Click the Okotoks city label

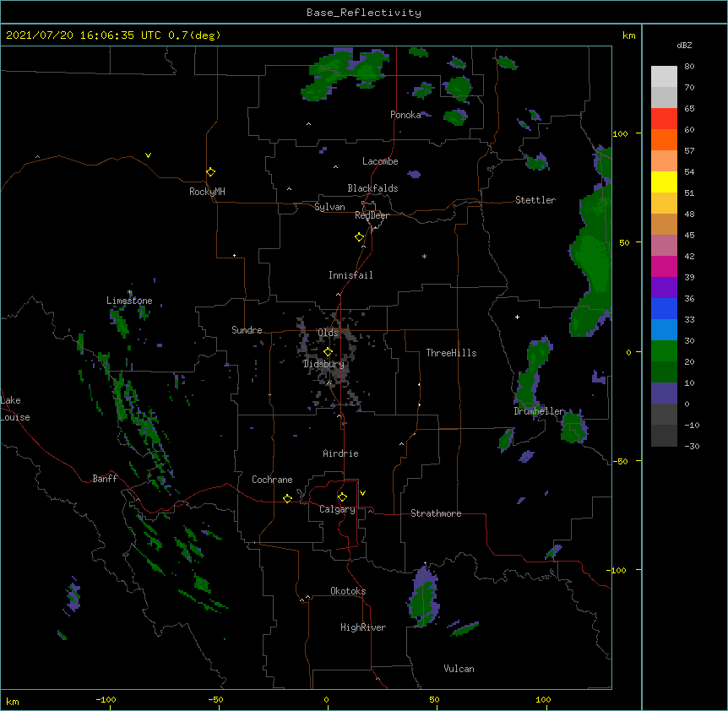tap(348, 591)
